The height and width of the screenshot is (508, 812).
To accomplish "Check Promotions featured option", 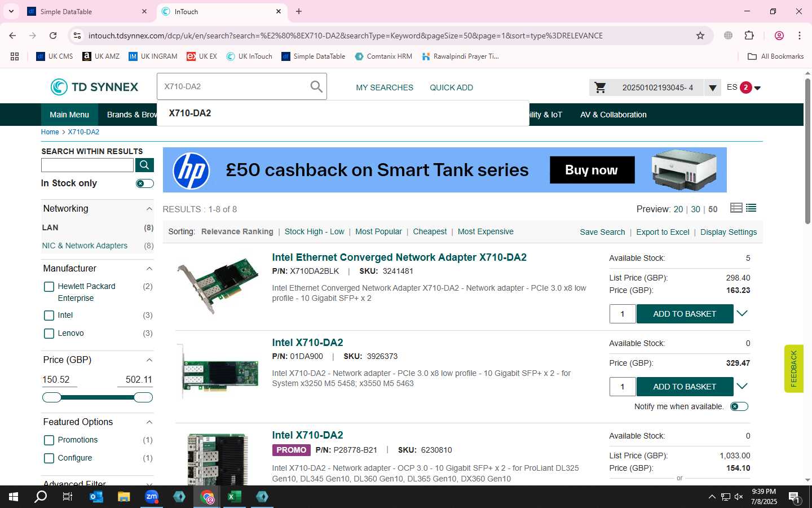I will tap(49, 440).
